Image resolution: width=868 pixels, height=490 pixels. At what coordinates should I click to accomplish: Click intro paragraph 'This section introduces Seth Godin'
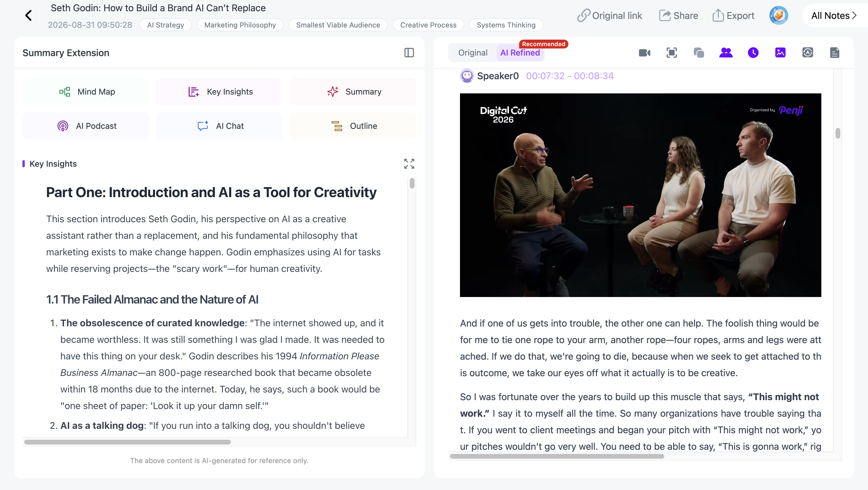point(214,244)
